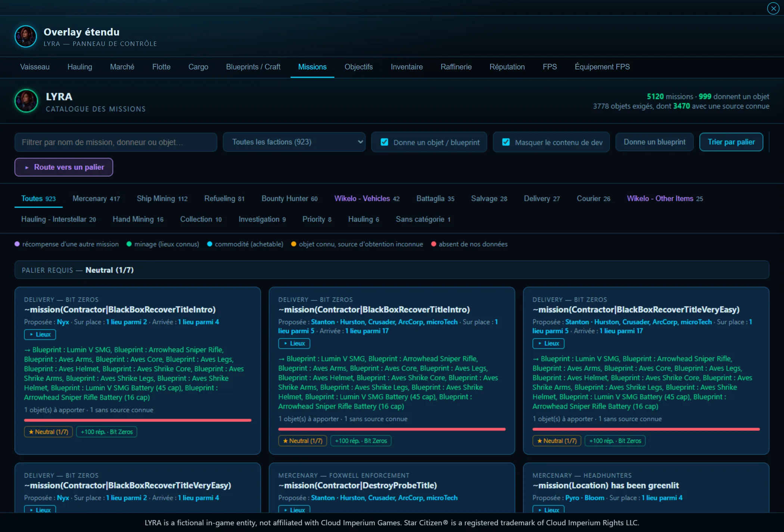Filter by Sans catégorie 1
The image size is (784, 532).
click(423, 219)
